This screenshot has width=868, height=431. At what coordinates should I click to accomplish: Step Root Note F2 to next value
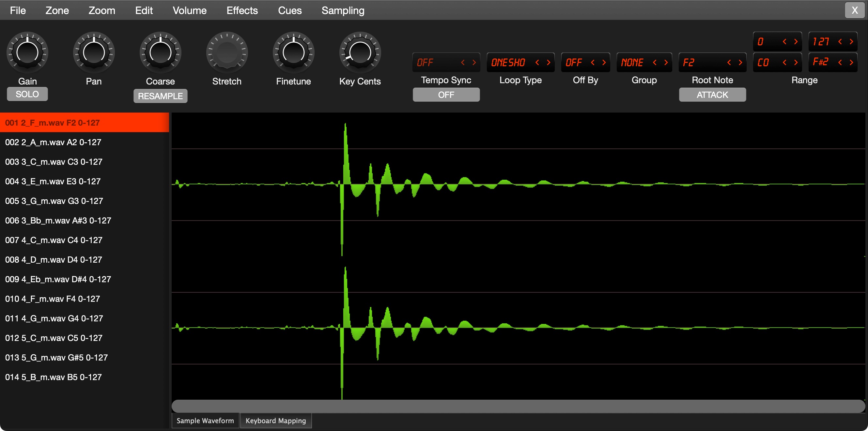[x=740, y=62]
